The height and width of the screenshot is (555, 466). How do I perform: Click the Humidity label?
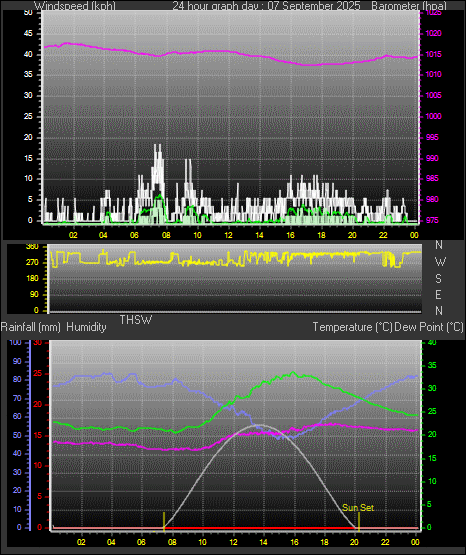86,327
